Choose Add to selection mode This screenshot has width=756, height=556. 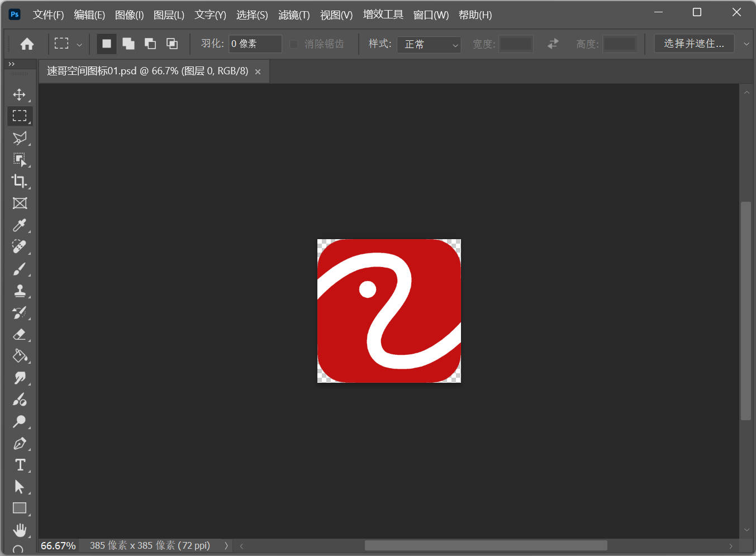[129, 44]
